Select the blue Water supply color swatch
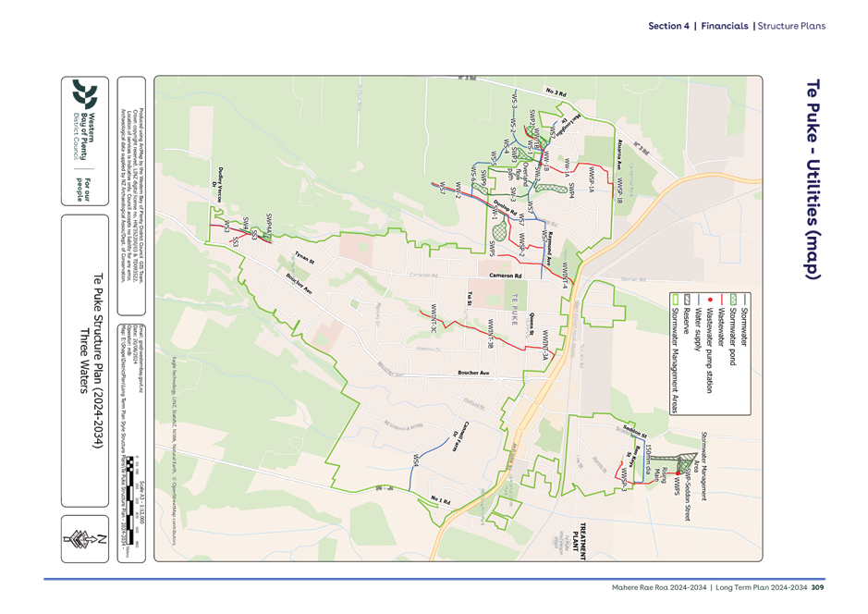Screen dimensions: 868x614 coord(699,300)
